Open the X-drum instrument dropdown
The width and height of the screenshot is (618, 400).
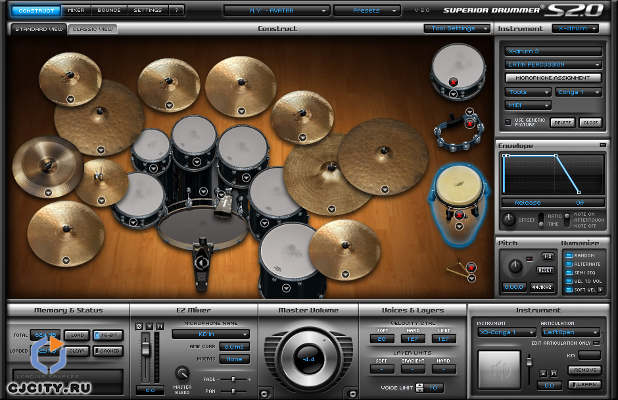pos(576,28)
